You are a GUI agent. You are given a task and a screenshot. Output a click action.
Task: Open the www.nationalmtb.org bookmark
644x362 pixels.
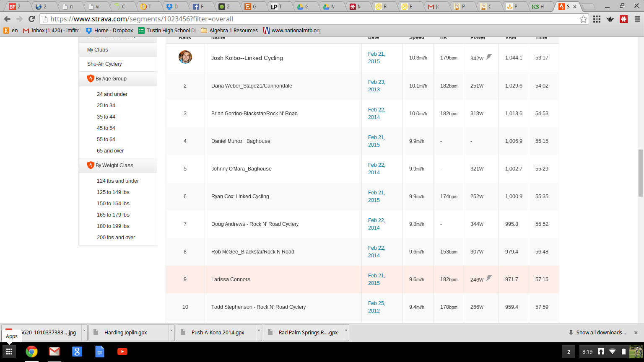point(292,30)
